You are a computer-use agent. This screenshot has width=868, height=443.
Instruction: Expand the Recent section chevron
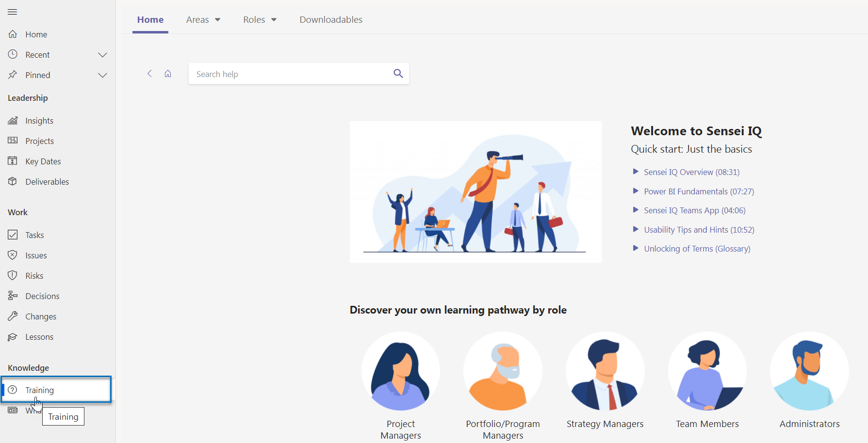pyautogui.click(x=102, y=55)
